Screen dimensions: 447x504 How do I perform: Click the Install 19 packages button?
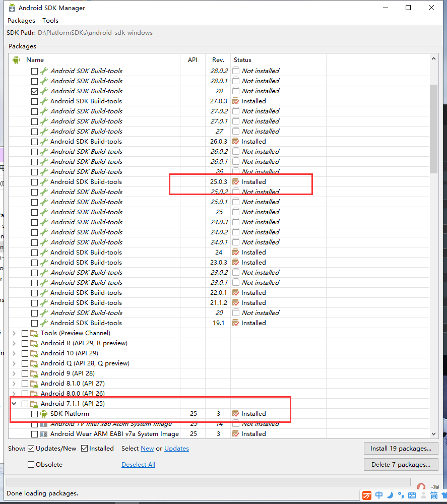[401, 449]
